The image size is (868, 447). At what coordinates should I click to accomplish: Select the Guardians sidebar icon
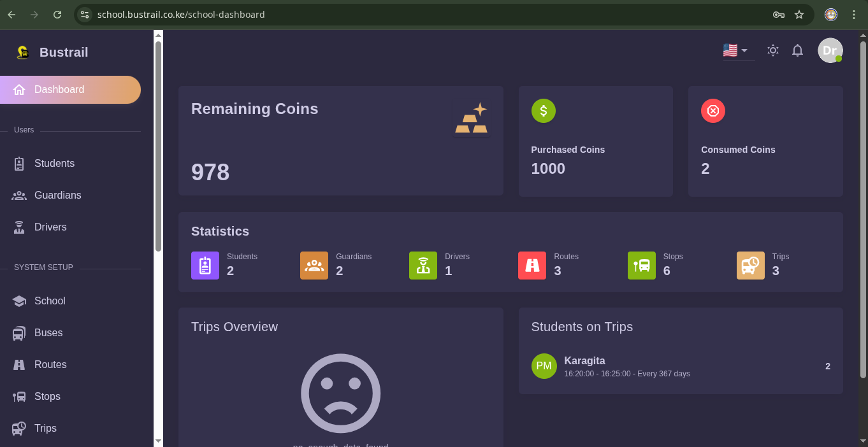[x=20, y=195]
